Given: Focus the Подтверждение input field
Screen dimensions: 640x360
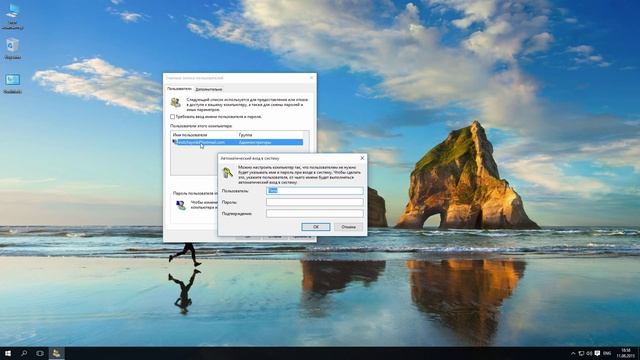Looking at the screenshot, I should tap(314, 213).
